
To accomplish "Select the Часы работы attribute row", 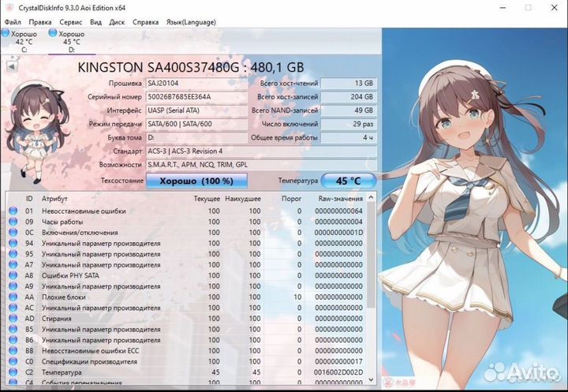I will point(186,222).
